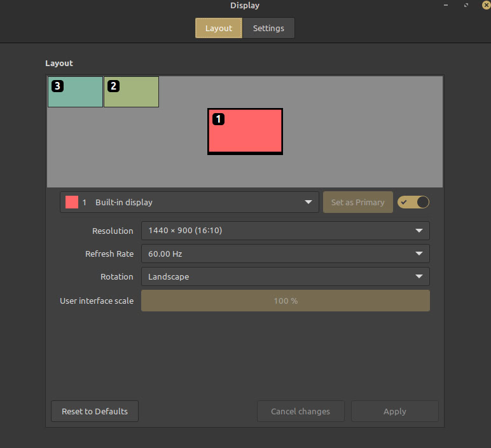Click the User interface scale label
Screen dimensions: 491x448
[97, 301]
